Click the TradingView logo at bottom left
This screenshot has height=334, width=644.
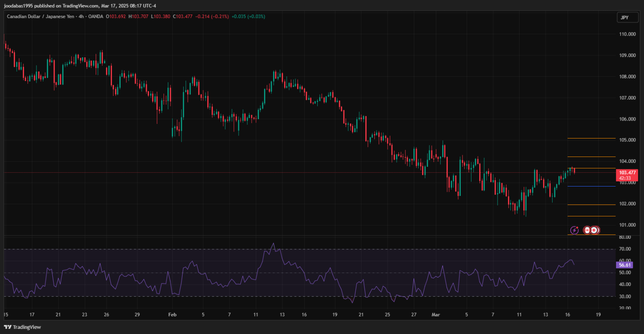(x=22, y=327)
